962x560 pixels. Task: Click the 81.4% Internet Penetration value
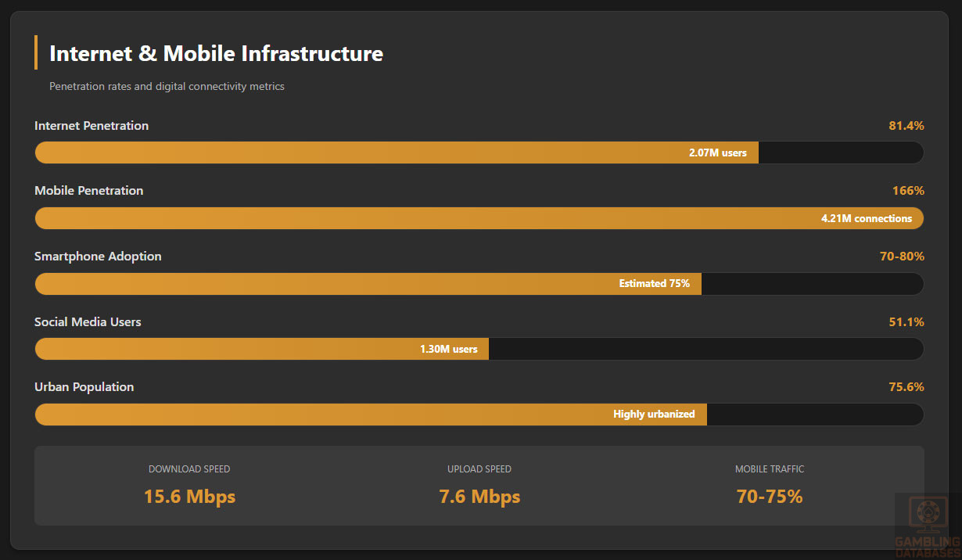906,125
